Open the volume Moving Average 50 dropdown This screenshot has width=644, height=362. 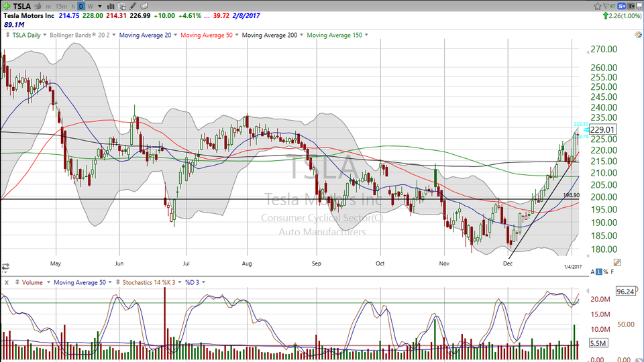click(110, 282)
